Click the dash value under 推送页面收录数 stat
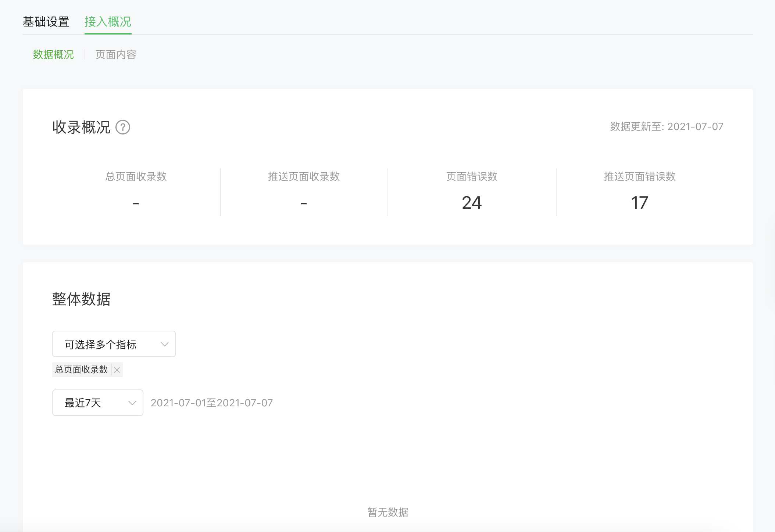Viewport: 775px width, 532px height. click(304, 203)
